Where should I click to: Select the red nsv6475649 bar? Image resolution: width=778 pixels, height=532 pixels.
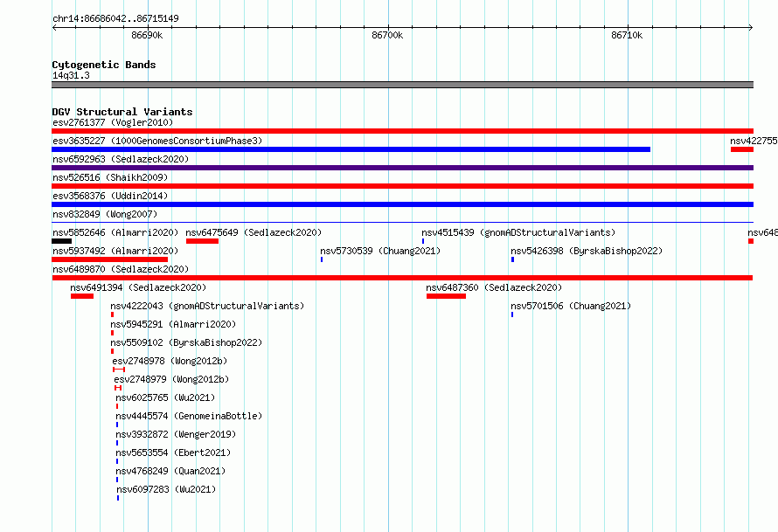(203, 241)
